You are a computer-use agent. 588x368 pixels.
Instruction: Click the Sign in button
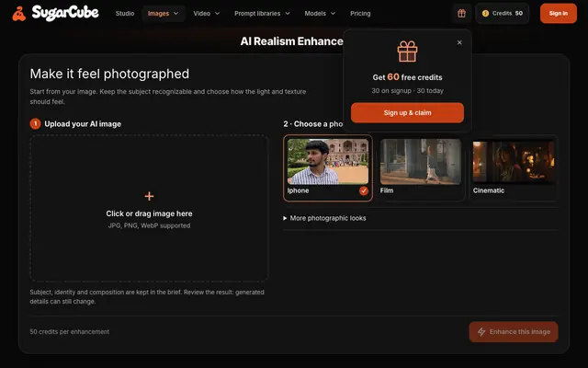(x=559, y=14)
